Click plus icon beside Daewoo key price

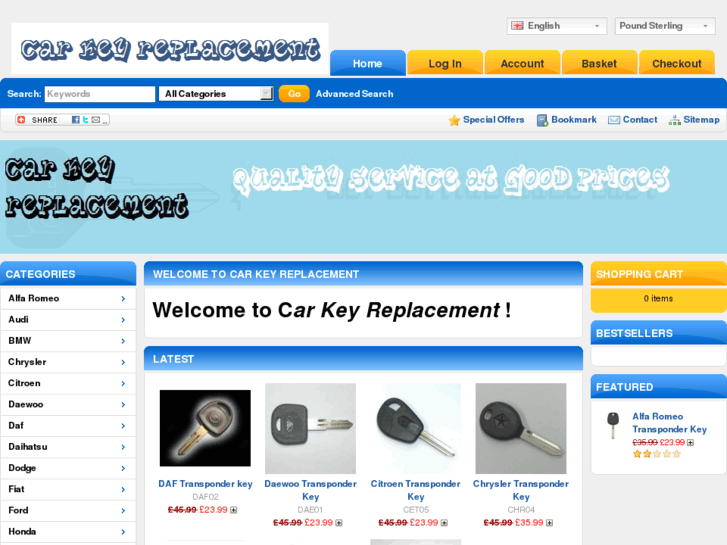pos(339,523)
